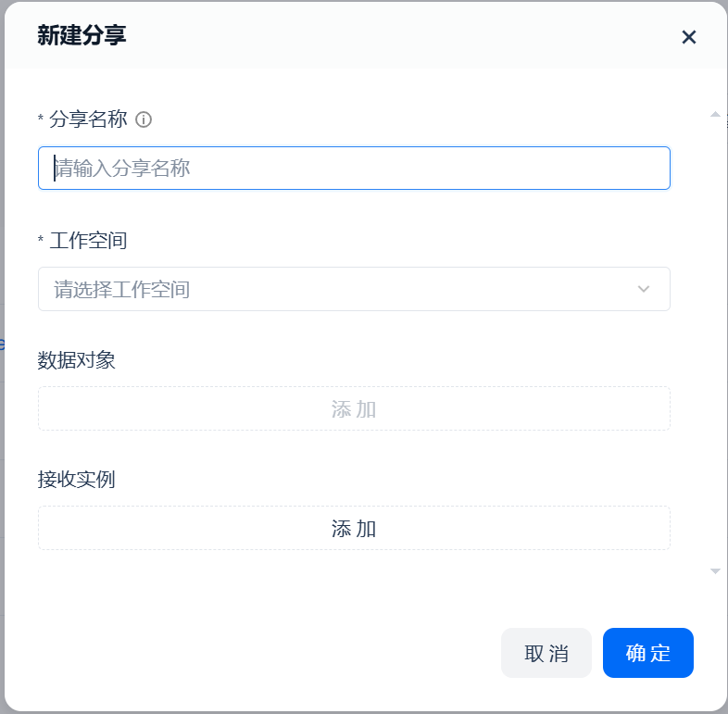This screenshot has height=714, width=728.
Task: Confirm with the 确定 button
Action: coord(647,653)
